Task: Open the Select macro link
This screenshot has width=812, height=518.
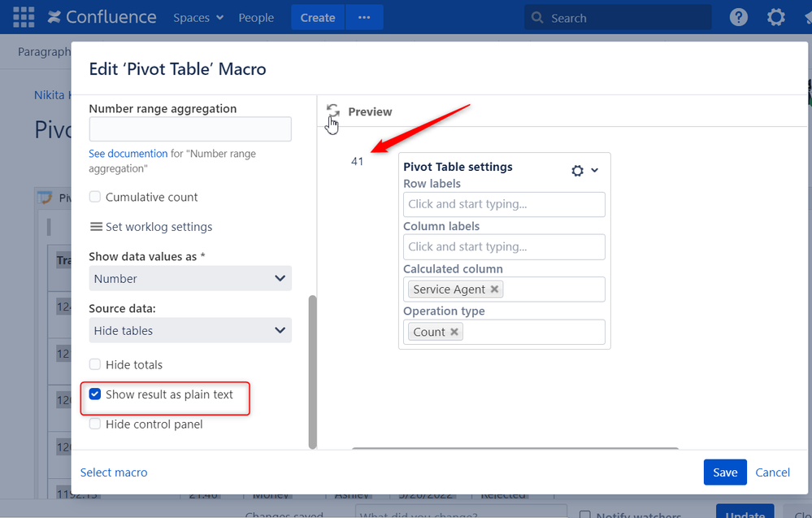Action: [x=114, y=472]
